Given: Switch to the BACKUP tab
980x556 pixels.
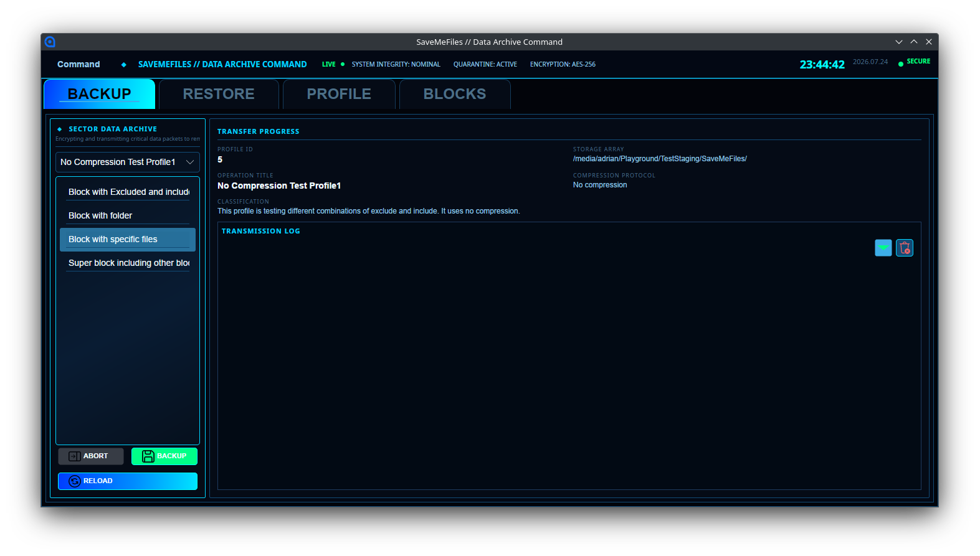Looking at the screenshot, I should (x=100, y=94).
